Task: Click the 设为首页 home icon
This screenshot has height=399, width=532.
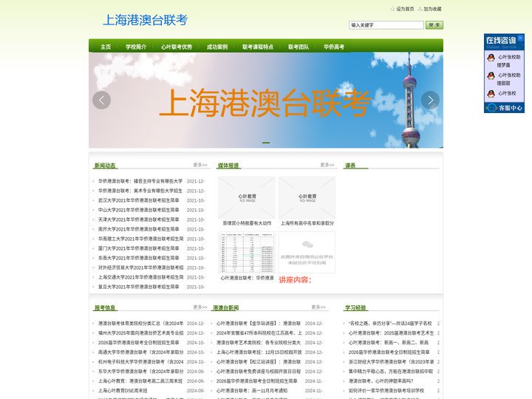Action: point(392,9)
